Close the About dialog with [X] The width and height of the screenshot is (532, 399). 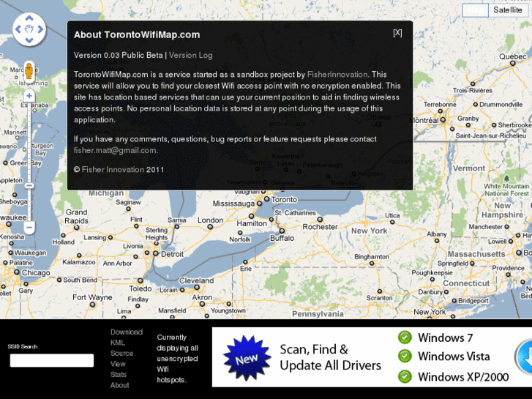click(397, 33)
